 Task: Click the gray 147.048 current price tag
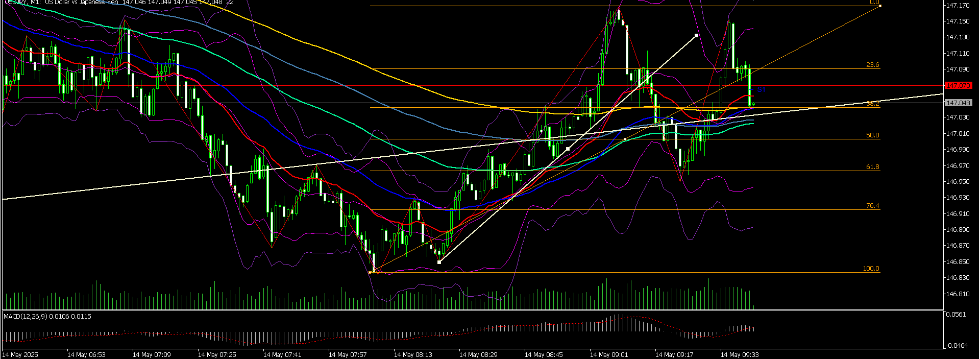tap(958, 103)
